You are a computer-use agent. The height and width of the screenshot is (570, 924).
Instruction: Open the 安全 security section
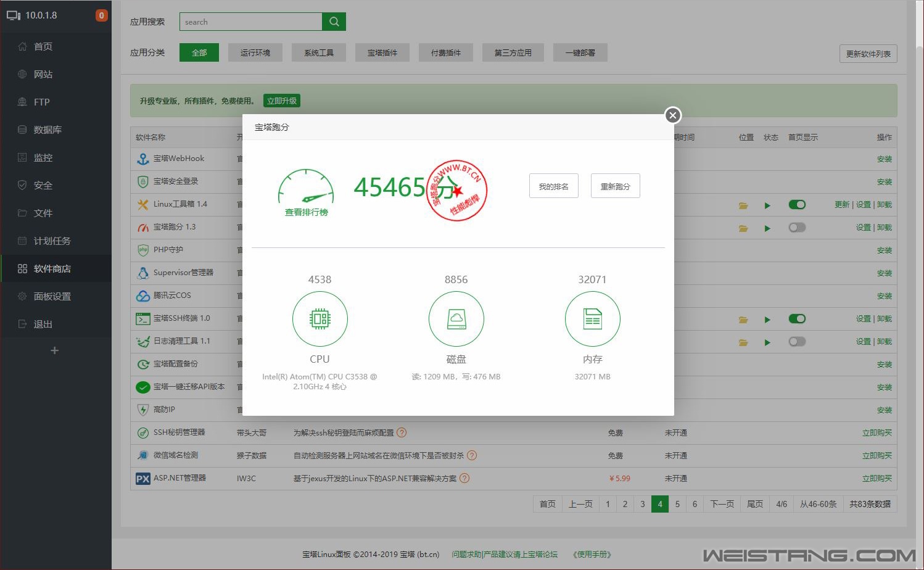(43, 185)
